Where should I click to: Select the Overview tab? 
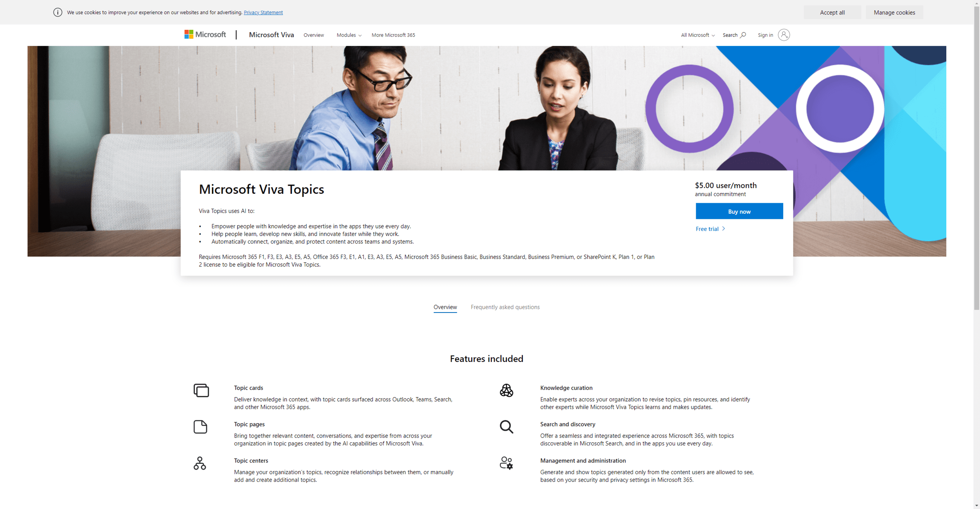(445, 307)
